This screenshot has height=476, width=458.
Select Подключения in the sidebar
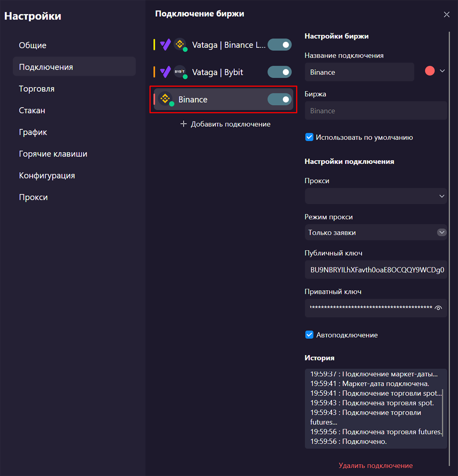[x=74, y=67]
